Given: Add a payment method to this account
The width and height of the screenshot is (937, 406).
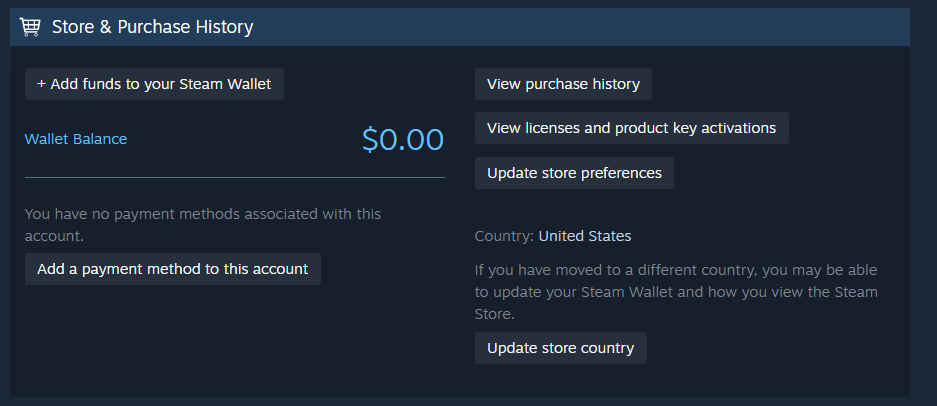Looking at the screenshot, I should tap(172, 269).
